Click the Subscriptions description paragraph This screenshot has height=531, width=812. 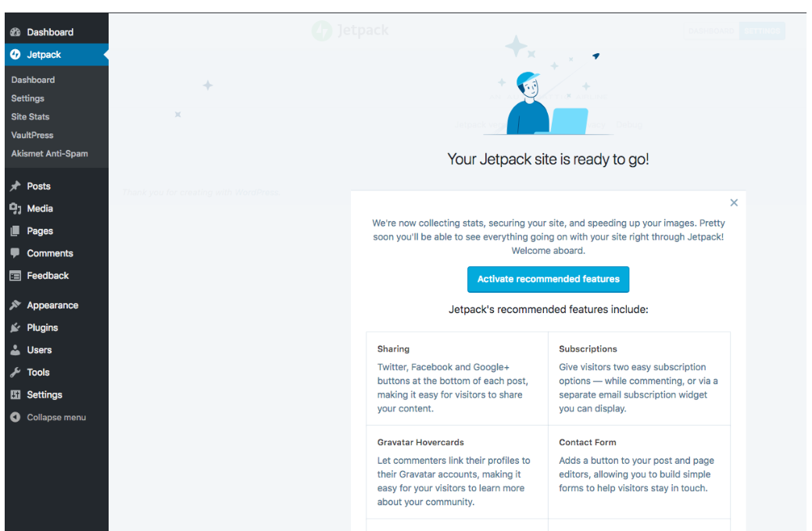pos(638,387)
